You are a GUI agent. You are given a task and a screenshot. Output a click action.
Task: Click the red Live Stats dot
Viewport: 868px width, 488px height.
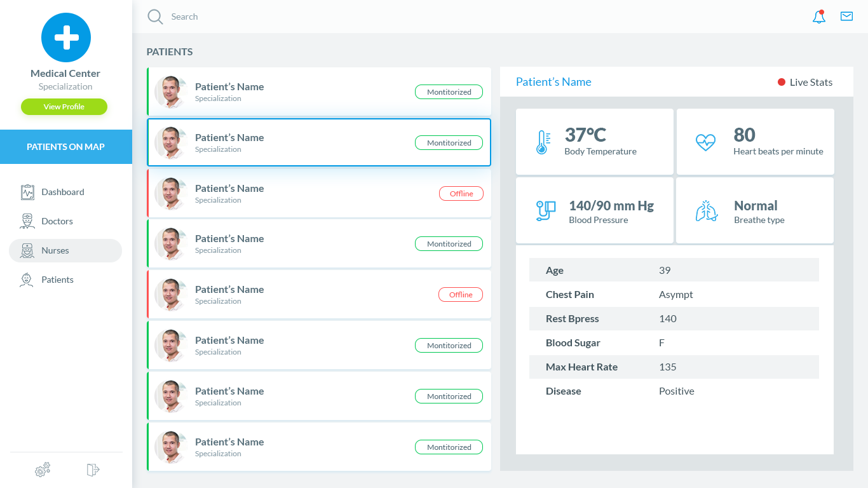coord(782,82)
